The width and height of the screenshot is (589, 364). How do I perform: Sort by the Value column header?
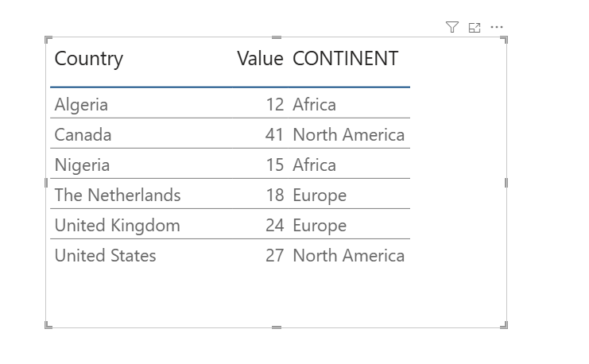(260, 59)
